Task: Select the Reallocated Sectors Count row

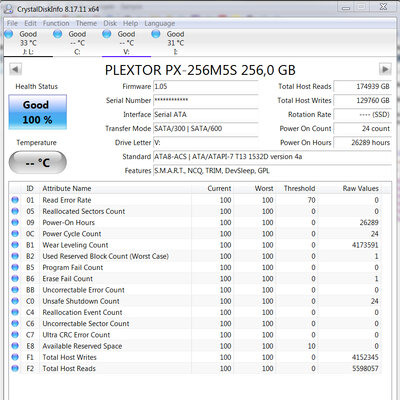Action: click(195, 211)
